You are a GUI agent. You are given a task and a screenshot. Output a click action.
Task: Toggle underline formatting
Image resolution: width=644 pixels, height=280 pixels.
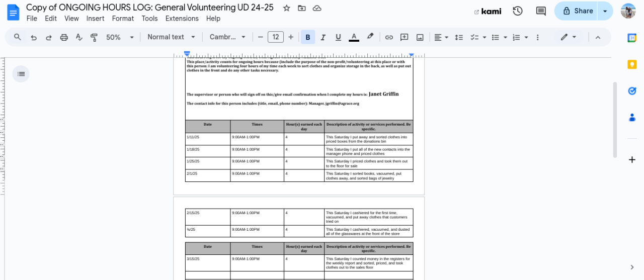338,37
